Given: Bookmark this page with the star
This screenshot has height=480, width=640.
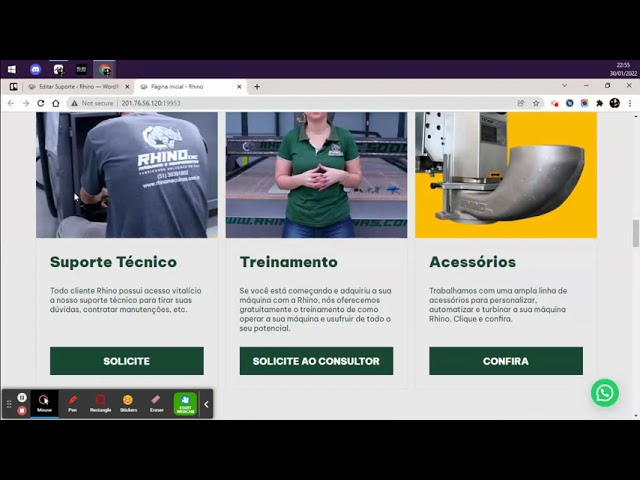Looking at the screenshot, I should point(536,103).
